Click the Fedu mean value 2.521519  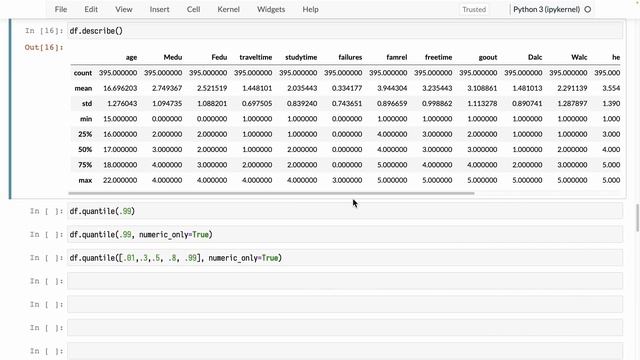pyautogui.click(x=212, y=88)
